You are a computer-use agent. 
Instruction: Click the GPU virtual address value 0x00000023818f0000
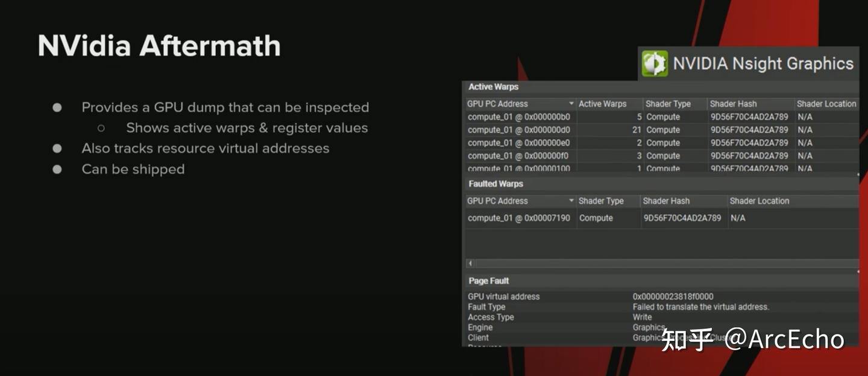point(673,296)
